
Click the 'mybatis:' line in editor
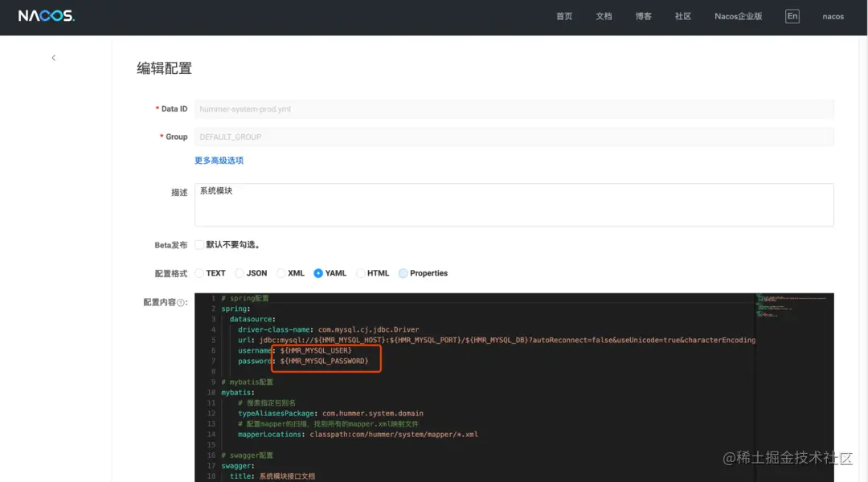[238, 393]
